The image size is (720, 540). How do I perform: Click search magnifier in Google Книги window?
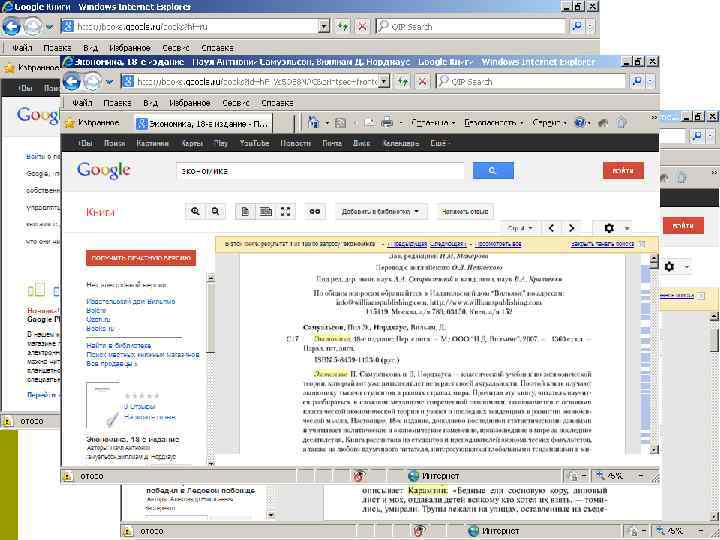577,26
